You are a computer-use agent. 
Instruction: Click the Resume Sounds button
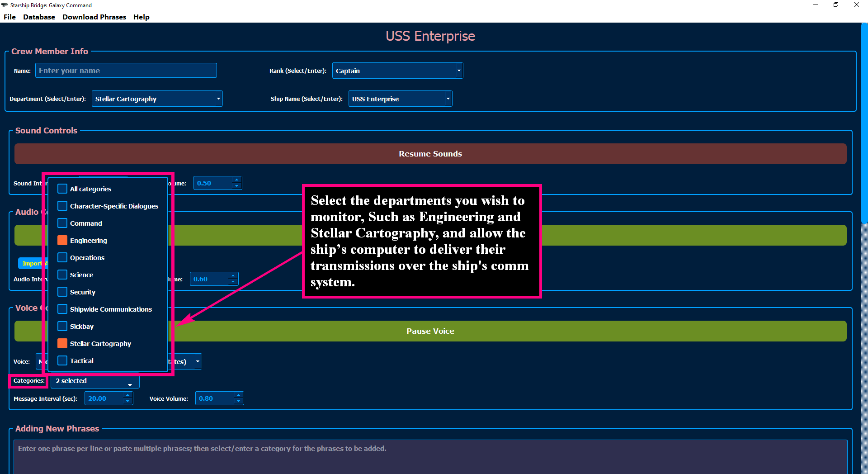coord(430,154)
